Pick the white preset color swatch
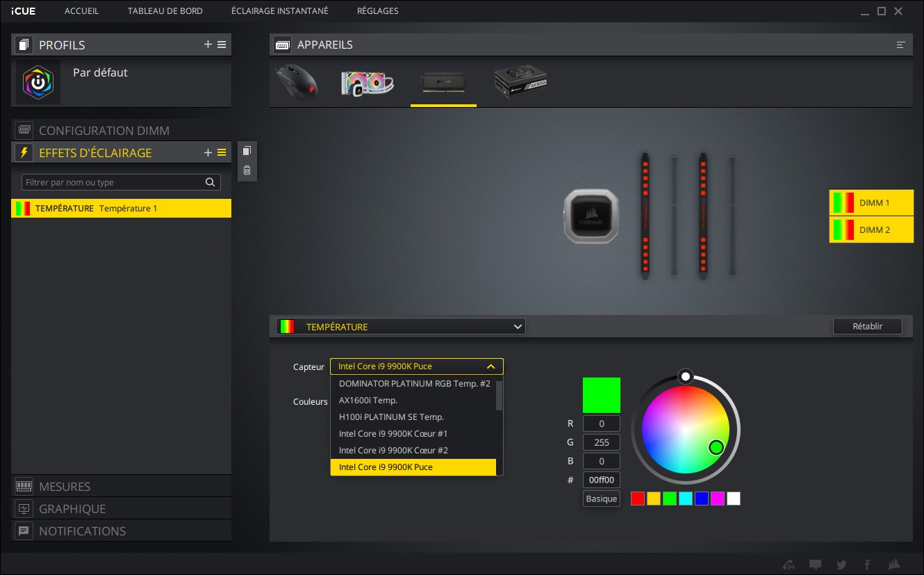 734,499
